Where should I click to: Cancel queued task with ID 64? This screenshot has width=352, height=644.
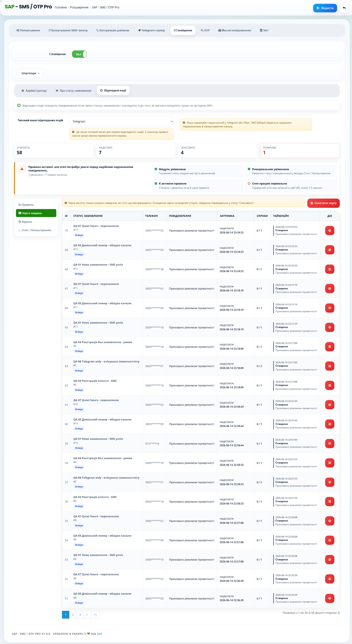330,347
